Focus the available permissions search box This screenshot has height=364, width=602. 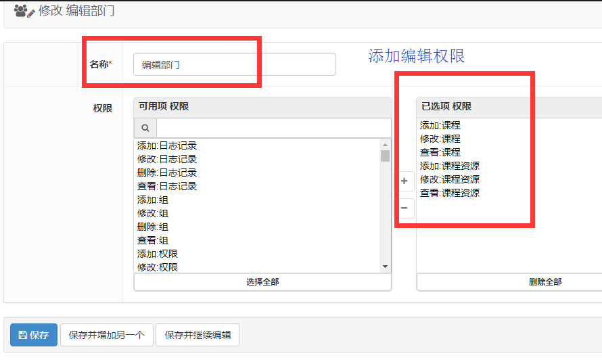274,128
